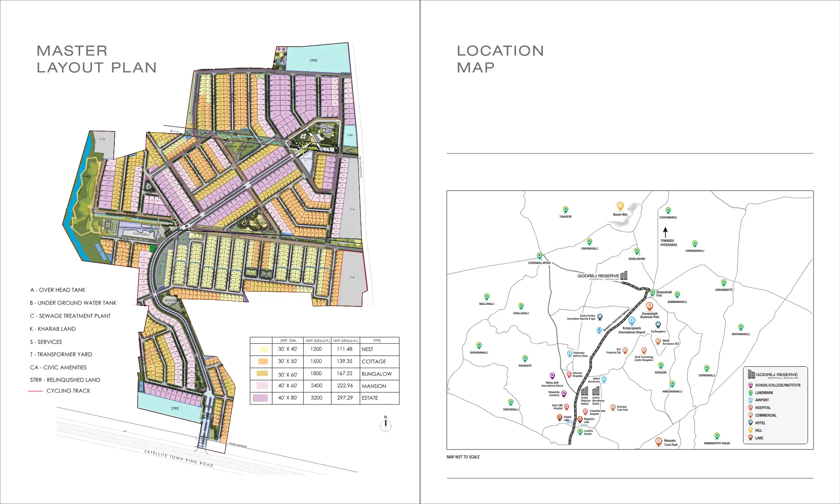
Task: Click the Cottage orange swatch in table
Action: pyautogui.click(x=263, y=361)
